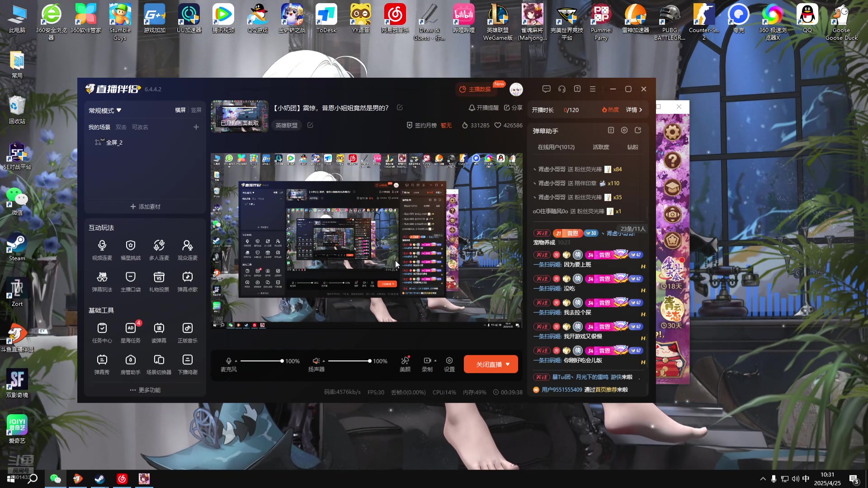Viewport: 868px width, 488px height.
Task: Adjust microphone volume slider handle
Action: [282, 361]
